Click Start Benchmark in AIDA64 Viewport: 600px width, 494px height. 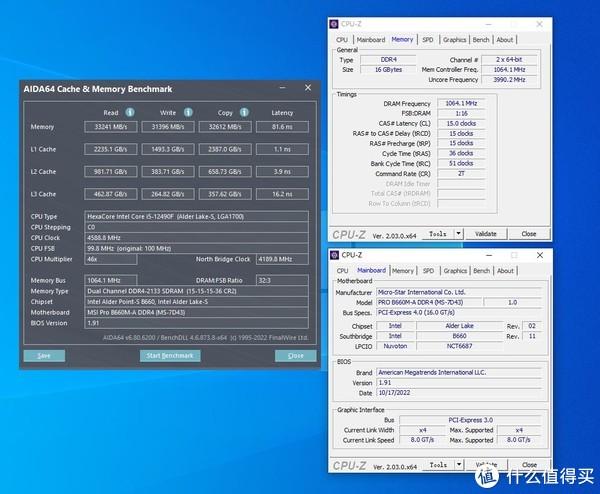(170, 356)
